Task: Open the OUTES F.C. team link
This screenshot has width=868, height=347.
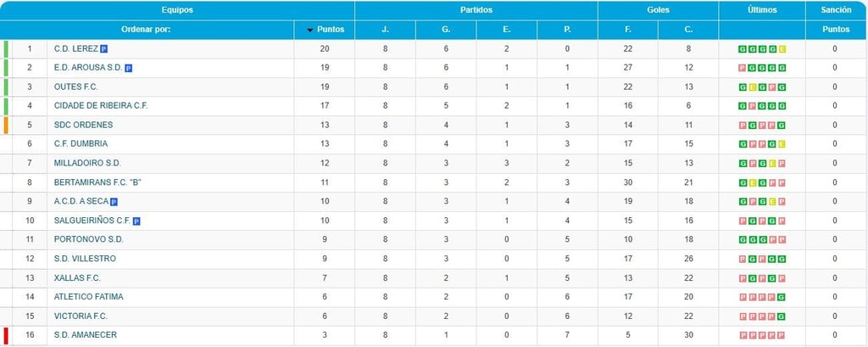Action: tap(75, 87)
